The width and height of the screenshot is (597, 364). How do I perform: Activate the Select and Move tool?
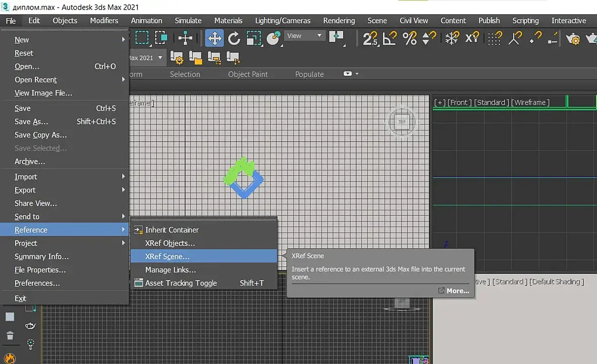click(x=215, y=38)
